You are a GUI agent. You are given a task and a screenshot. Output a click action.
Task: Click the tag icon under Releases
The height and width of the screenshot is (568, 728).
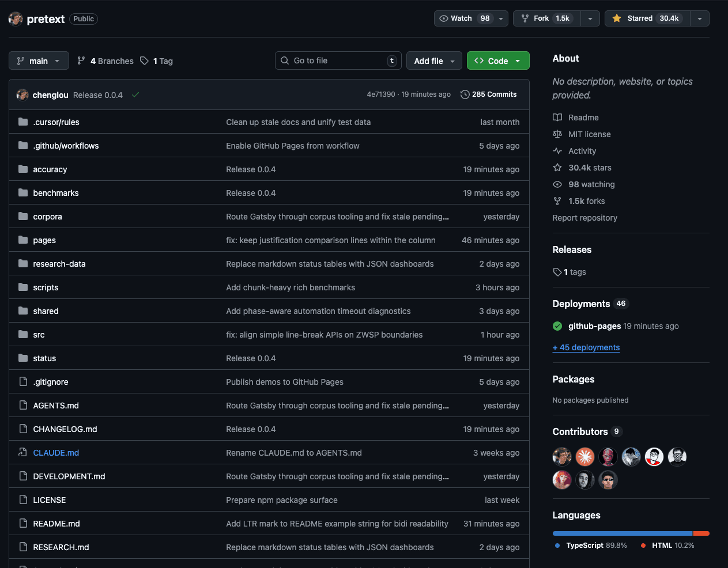[x=557, y=272]
